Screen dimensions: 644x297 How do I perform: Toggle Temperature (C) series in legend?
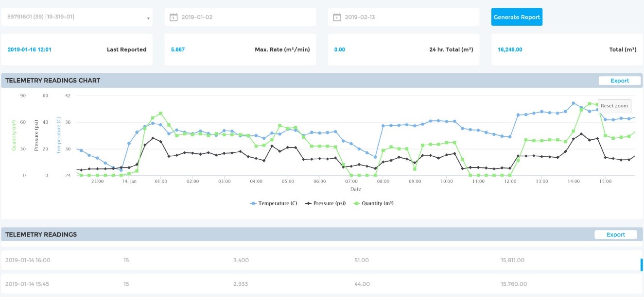coord(274,203)
